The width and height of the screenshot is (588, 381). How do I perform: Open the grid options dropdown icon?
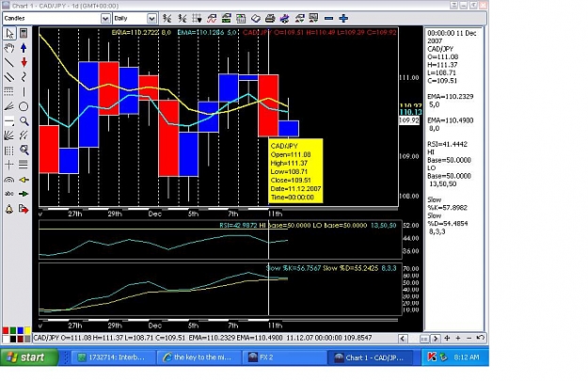click(197, 18)
